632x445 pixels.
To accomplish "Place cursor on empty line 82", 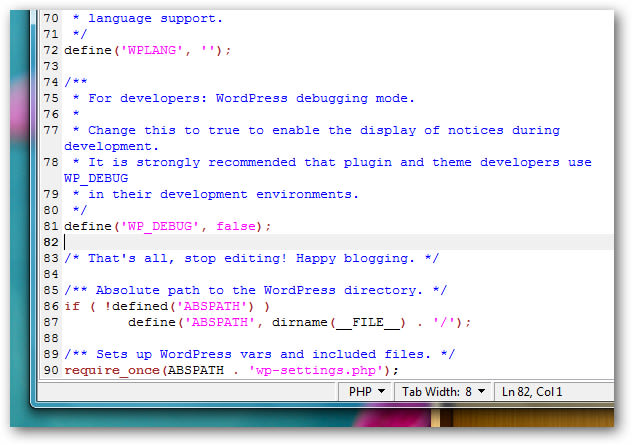I will pos(300,242).
